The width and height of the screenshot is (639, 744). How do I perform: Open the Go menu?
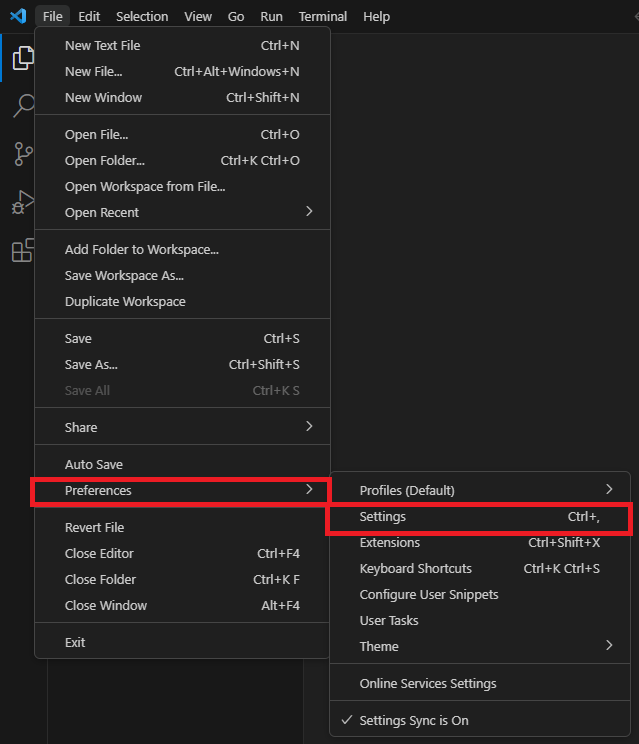[236, 17]
